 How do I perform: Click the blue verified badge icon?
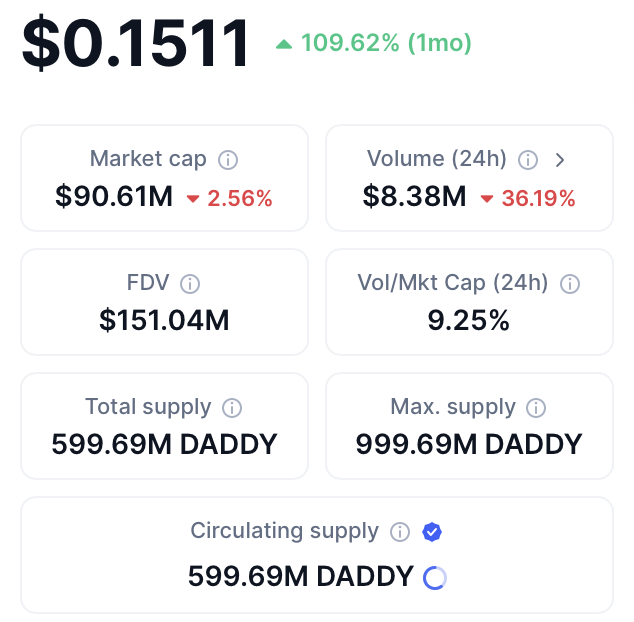432,532
